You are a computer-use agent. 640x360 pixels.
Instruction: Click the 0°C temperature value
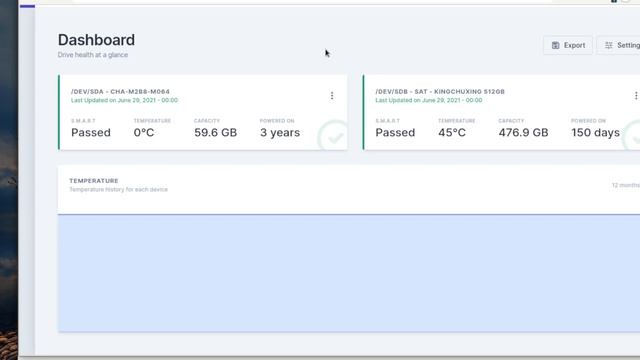tap(144, 133)
